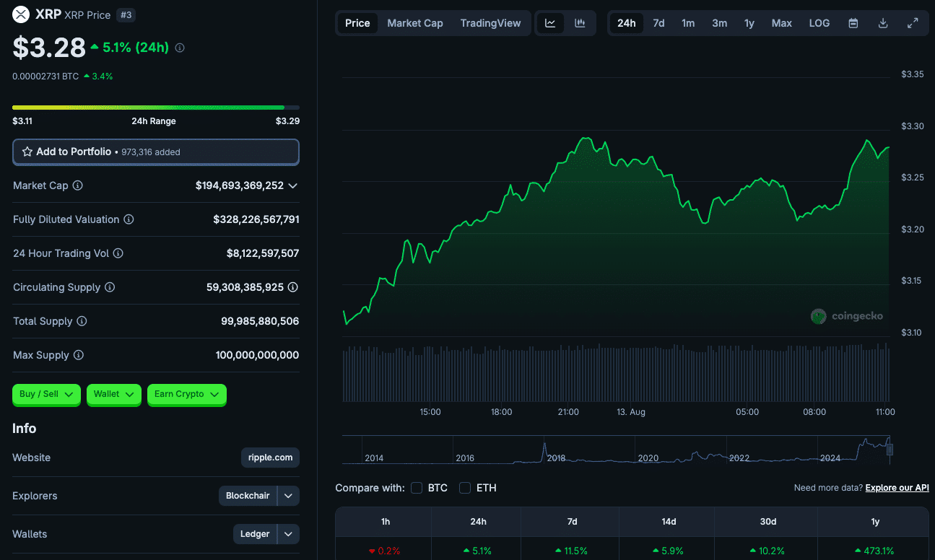Select the 7d time range

[x=658, y=23]
